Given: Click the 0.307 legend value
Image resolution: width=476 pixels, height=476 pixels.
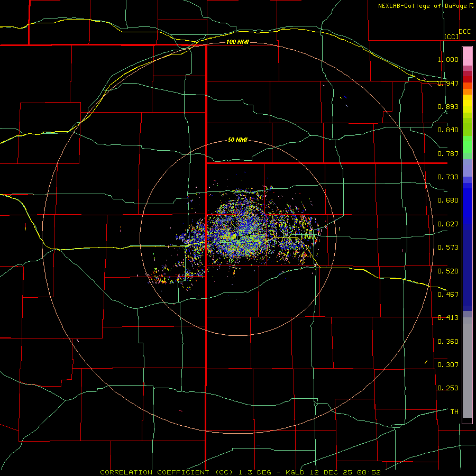Looking at the screenshot, I should (x=448, y=365).
